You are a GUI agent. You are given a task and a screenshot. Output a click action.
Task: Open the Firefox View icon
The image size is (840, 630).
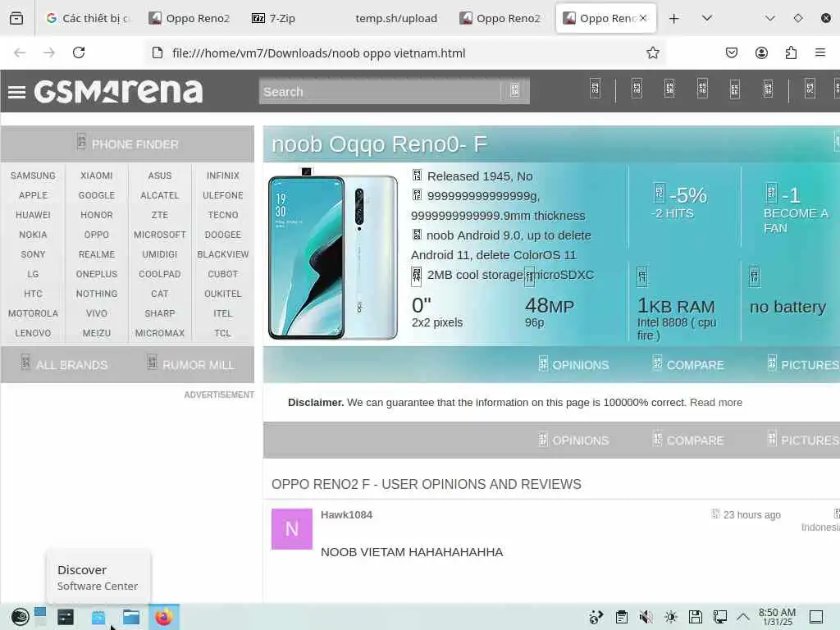coord(16,18)
